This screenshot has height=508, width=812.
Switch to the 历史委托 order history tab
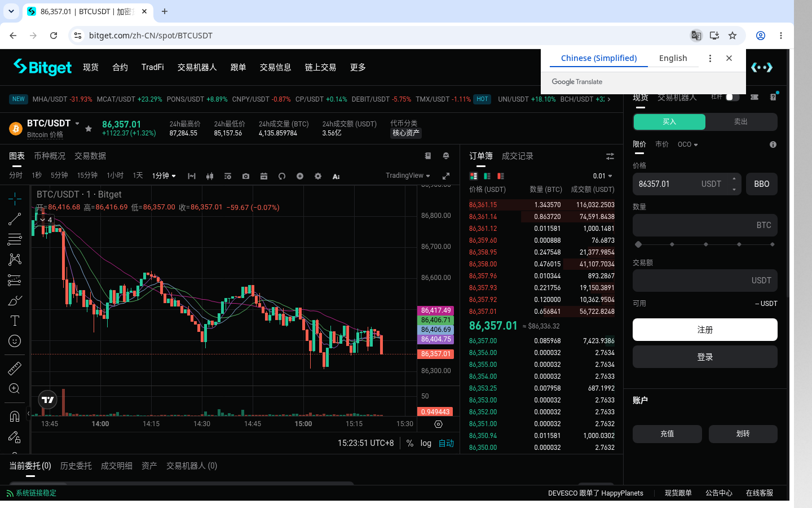coord(76,466)
